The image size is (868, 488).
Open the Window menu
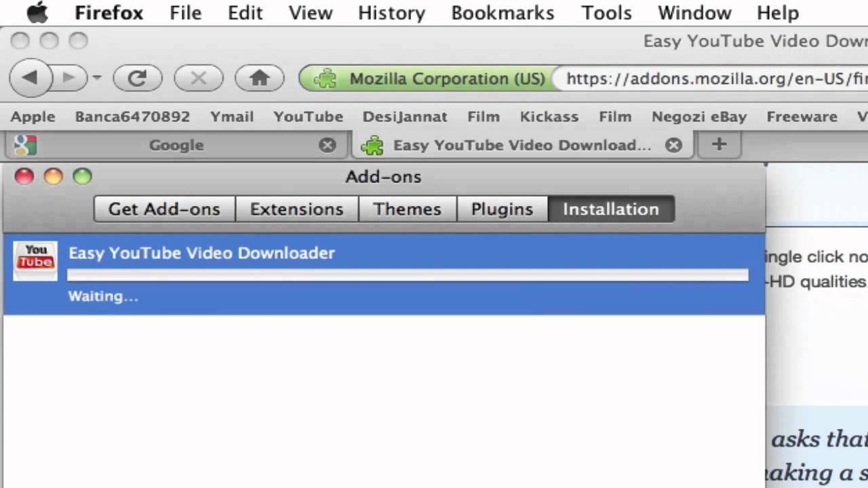694,13
